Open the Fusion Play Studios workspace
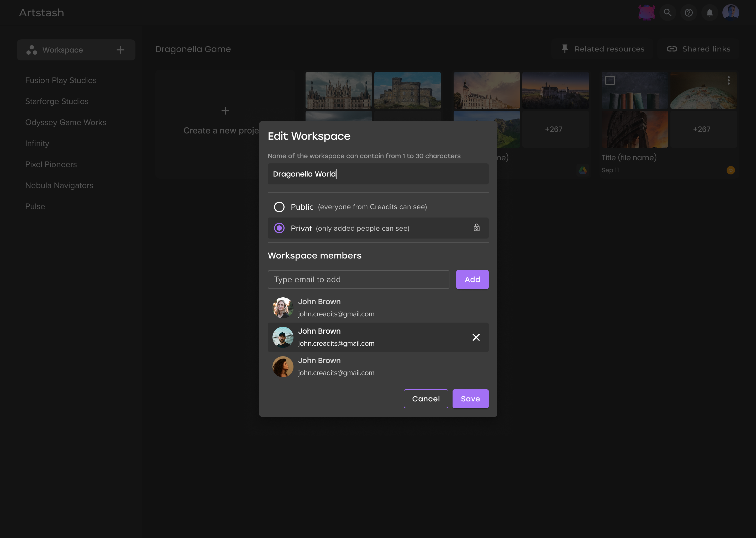This screenshot has height=538, width=756. (61, 80)
